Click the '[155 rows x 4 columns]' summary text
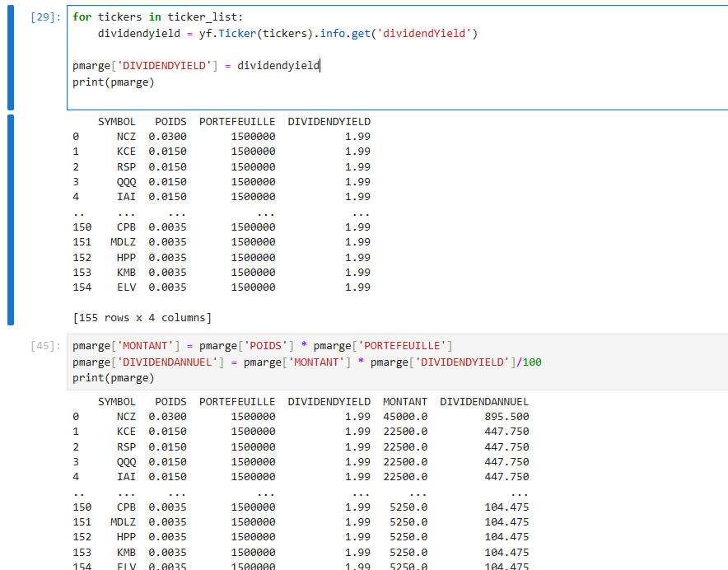 142,318
